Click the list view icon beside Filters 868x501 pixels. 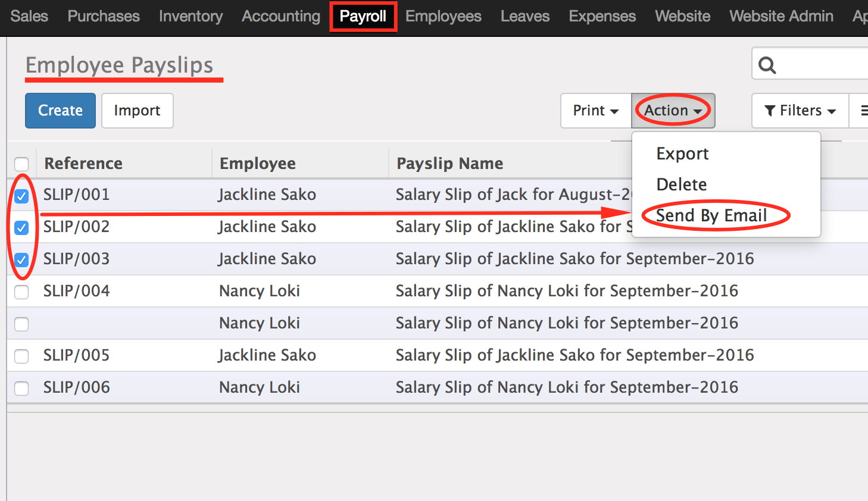coord(864,111)
